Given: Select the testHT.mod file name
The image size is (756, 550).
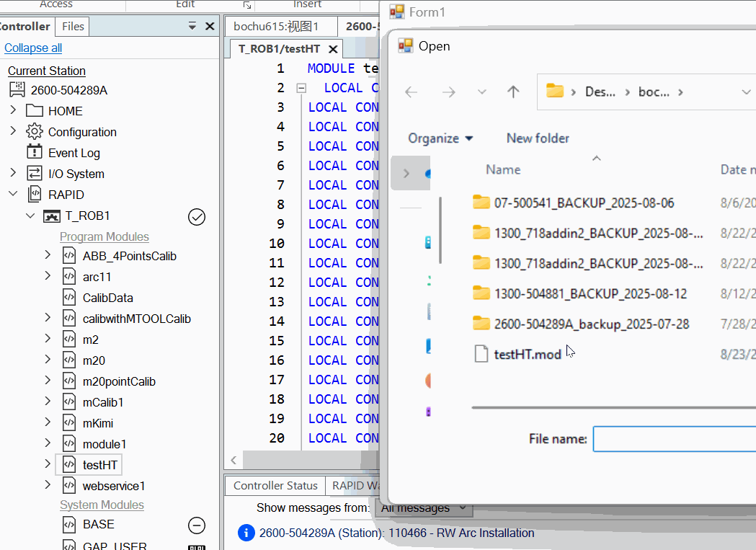Looking at the screenshot, I should coord(528,354).
